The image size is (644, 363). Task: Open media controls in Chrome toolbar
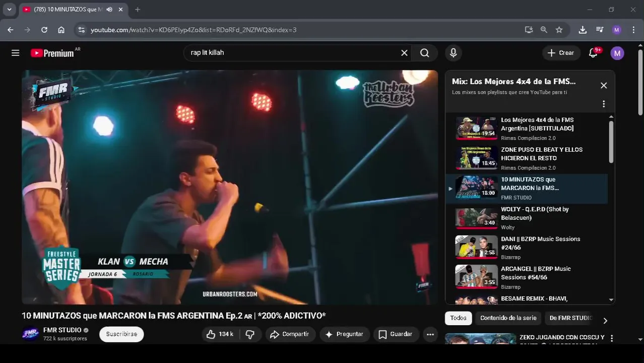[600, 30]
